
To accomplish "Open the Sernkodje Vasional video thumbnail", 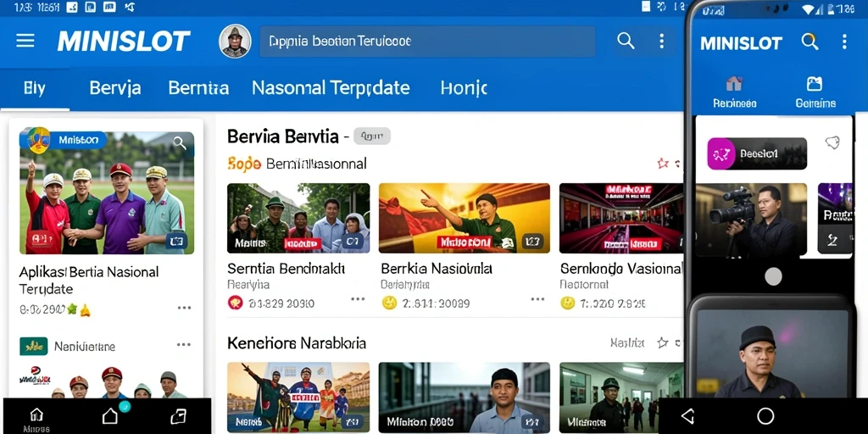I will pos(621,218).
